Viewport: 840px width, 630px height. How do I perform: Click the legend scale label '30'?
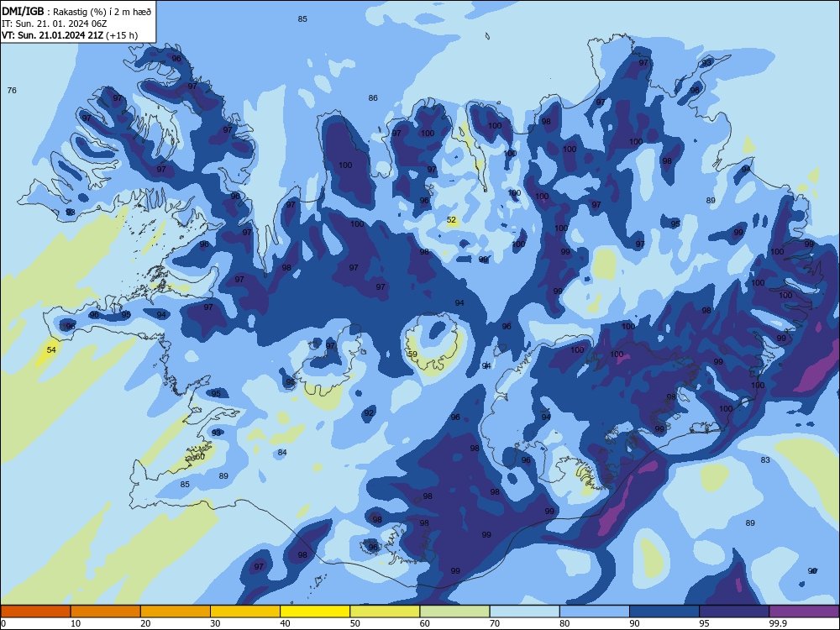(x=215, y=623)
